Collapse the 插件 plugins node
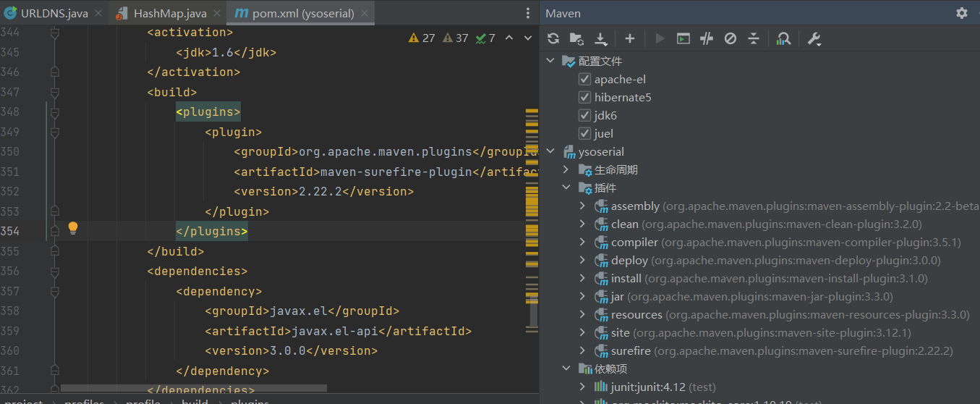Image resolution: width=980 pixels, height=404 pixels. point(567,188)
